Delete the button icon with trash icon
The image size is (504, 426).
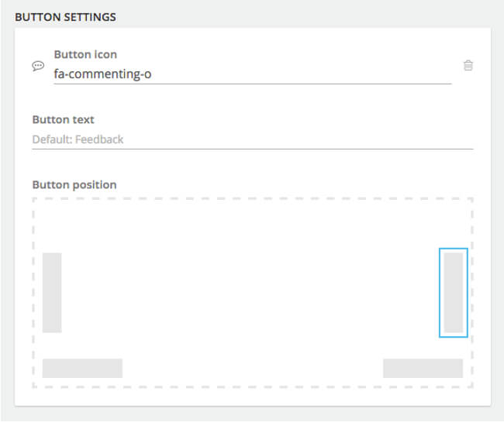click(x=468, y=66)
